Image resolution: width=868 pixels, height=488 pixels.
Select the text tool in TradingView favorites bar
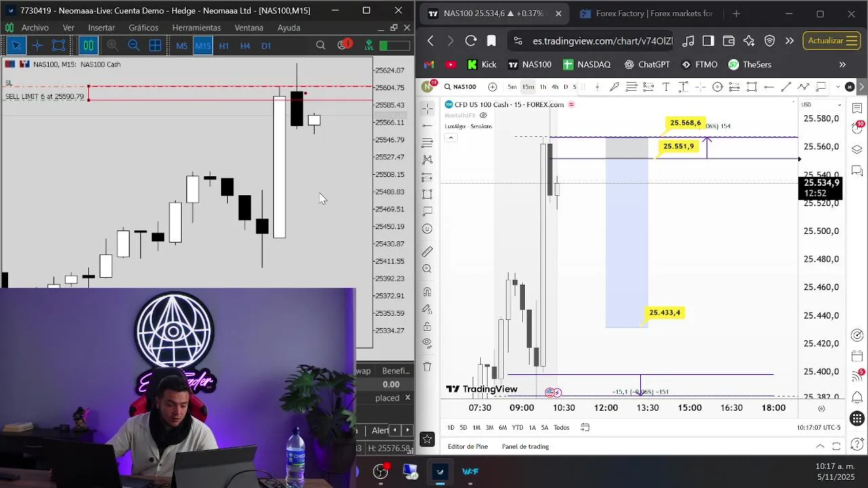coord(666,87)
